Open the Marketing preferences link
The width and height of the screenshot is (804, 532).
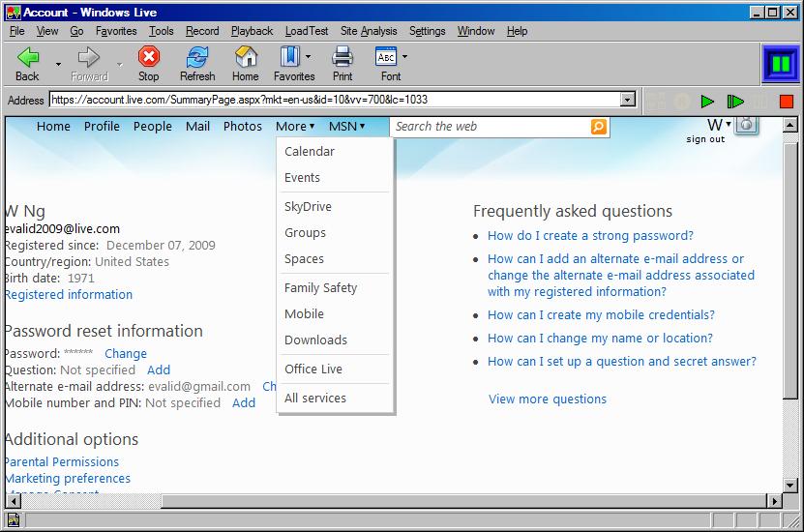(x=68, y=478)
